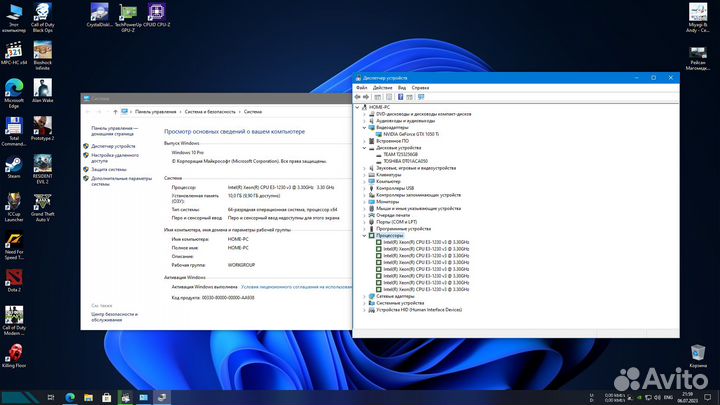Open Диспетчер устройств link in System window
This screenshot has width=720, height=405.
click(x=113, y=146)
